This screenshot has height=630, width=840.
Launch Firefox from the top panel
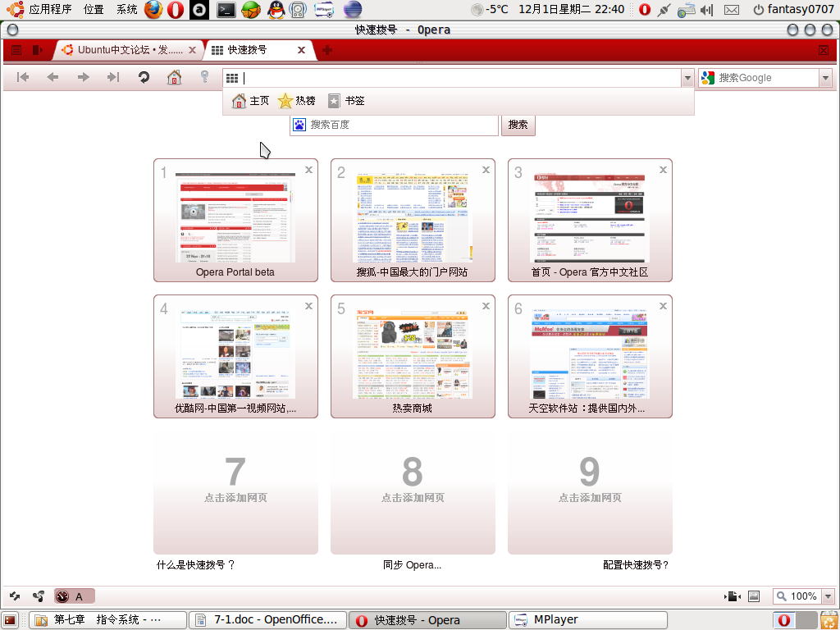click(x=153, y=9)
